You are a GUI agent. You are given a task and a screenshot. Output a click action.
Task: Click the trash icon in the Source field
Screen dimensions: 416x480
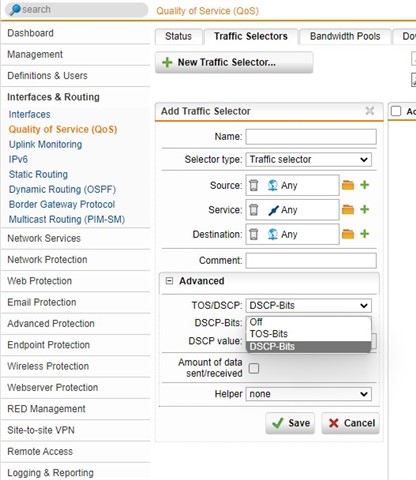[x=254, y=185]
